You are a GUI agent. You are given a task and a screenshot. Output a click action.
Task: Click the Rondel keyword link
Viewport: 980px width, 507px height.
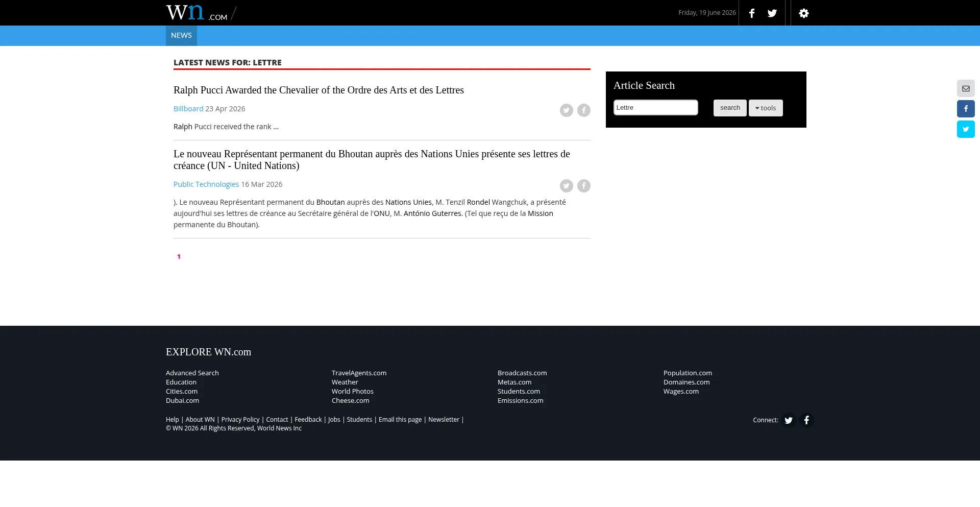(478, 202)
